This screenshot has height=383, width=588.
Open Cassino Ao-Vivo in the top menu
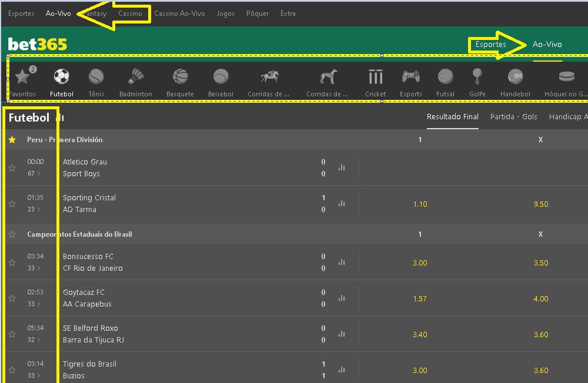[x=179, y=14]
